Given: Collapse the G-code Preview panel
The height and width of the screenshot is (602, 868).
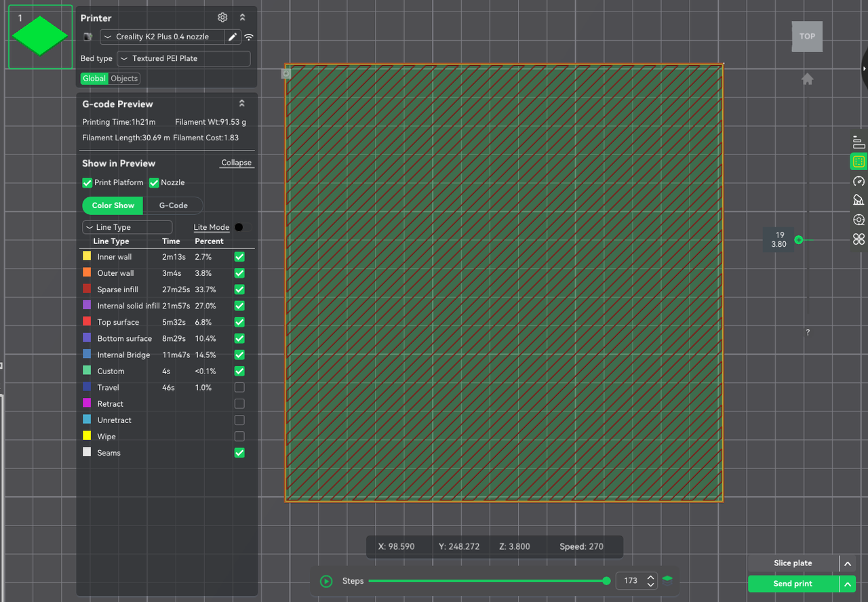Looking at the screenshot, I should [242, 104].
